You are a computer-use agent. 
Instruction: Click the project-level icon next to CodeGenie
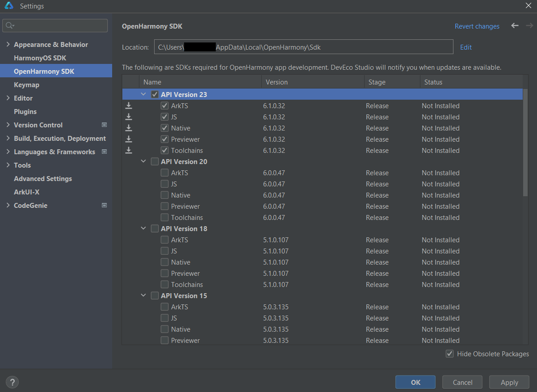click(x=105, y=205)
